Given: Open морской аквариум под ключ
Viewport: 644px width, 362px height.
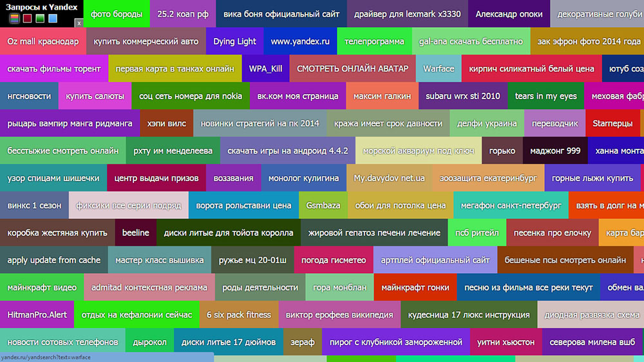Looking at the screenshot, I should [419, 150].
